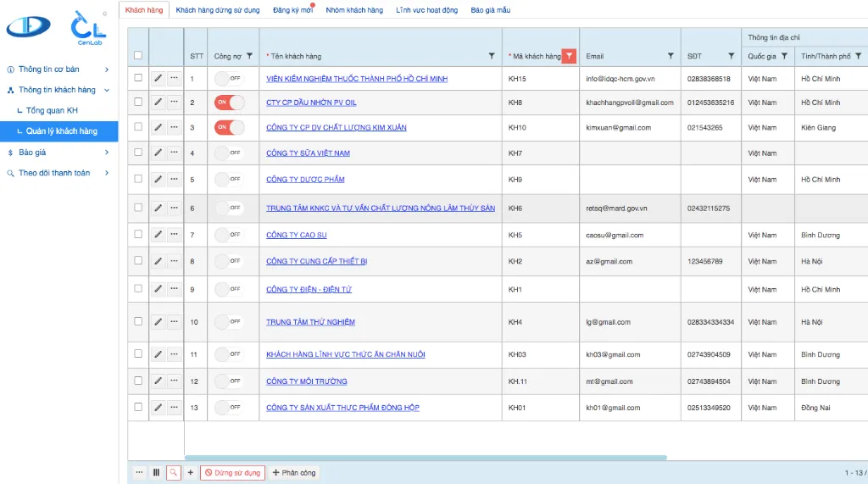Click the Phân công button

point(294,472)
